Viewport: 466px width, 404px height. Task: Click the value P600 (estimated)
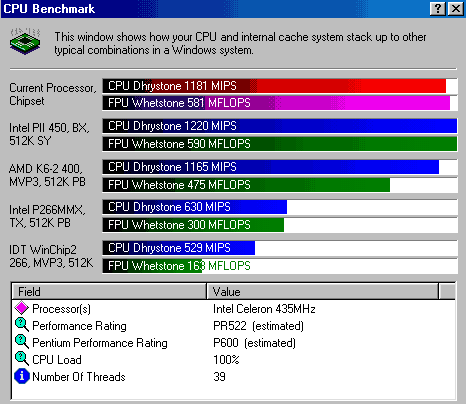tap(254, 343)
